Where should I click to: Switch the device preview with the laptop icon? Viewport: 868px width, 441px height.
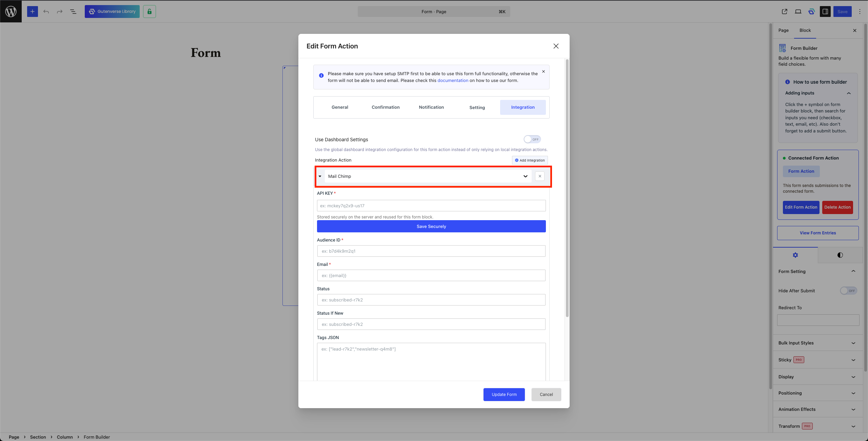point(798,12)
